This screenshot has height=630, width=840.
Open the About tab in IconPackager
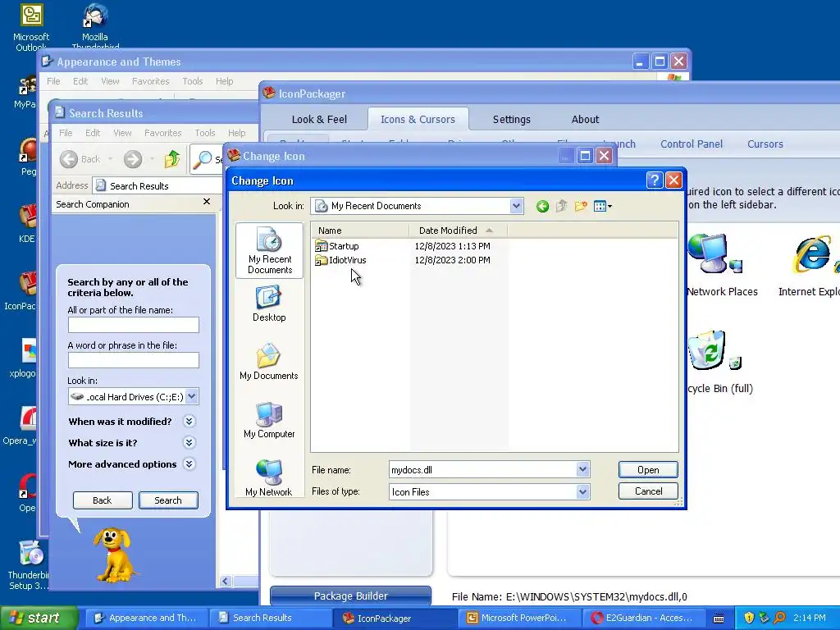coord(585,120)
